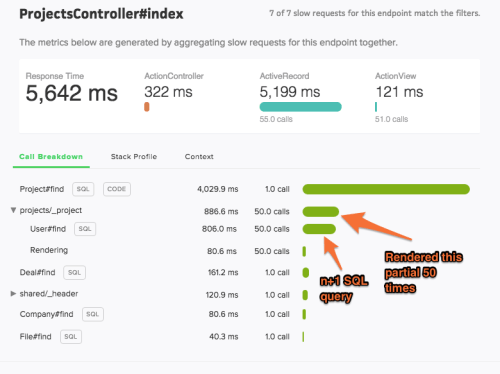Click the teal ActiveRecord time bar
The height and width of the screenshot is (374, 500).
300,107
